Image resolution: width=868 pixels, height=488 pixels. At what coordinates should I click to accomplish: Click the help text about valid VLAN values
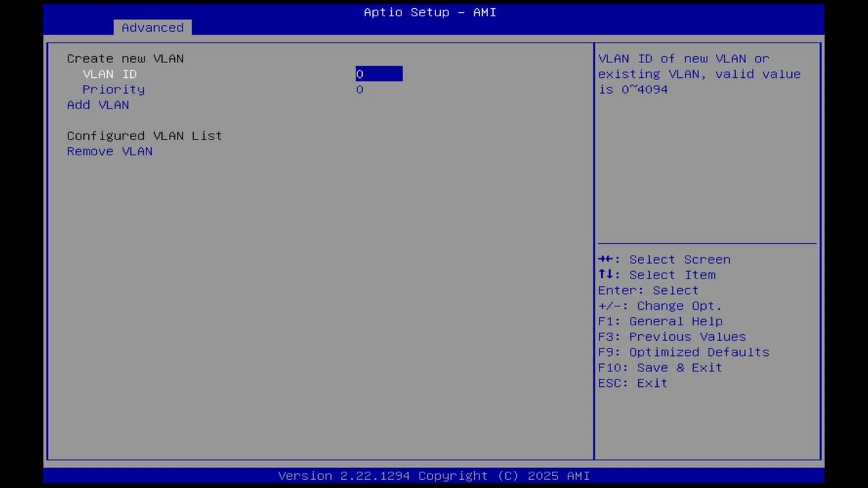pyautogui.click(x=699, y=74)
